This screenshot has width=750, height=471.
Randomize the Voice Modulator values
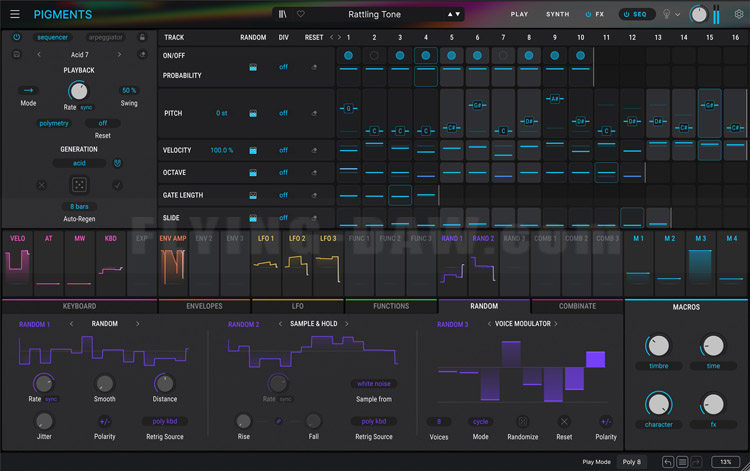coord(522,421)
